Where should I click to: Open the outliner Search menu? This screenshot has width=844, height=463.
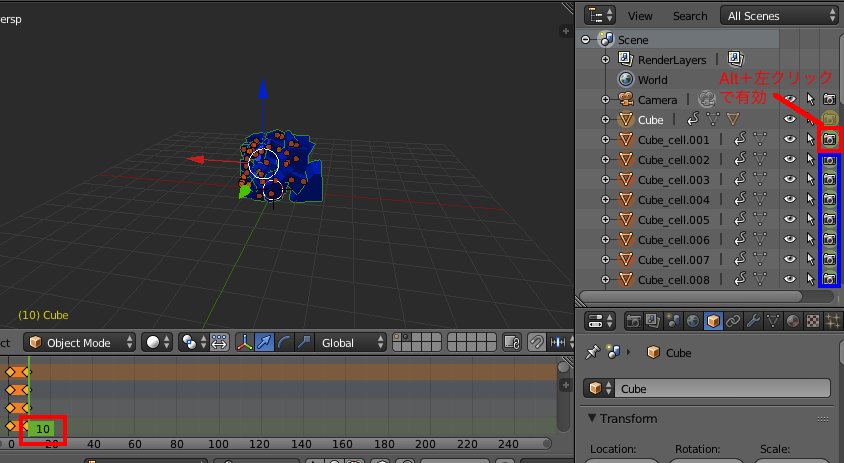tap(690, 16)
